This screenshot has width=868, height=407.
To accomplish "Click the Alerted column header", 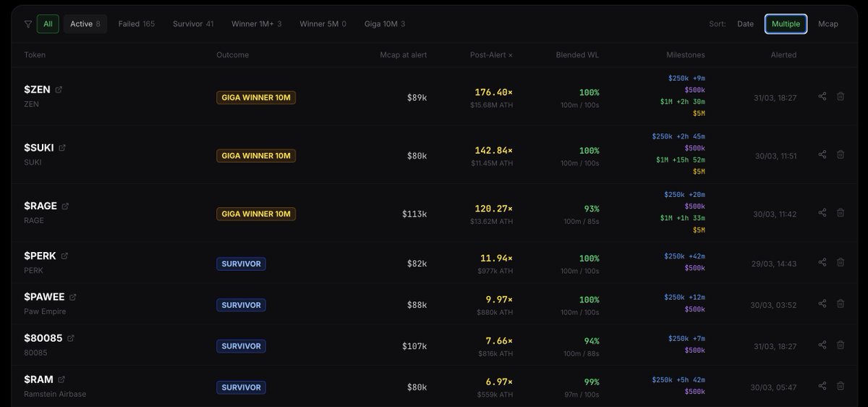I will point(783,55).
